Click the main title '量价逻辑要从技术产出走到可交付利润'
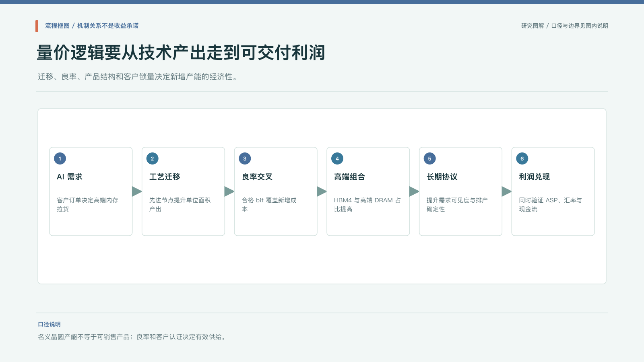644x362 pixels. (x=181, y=53)
